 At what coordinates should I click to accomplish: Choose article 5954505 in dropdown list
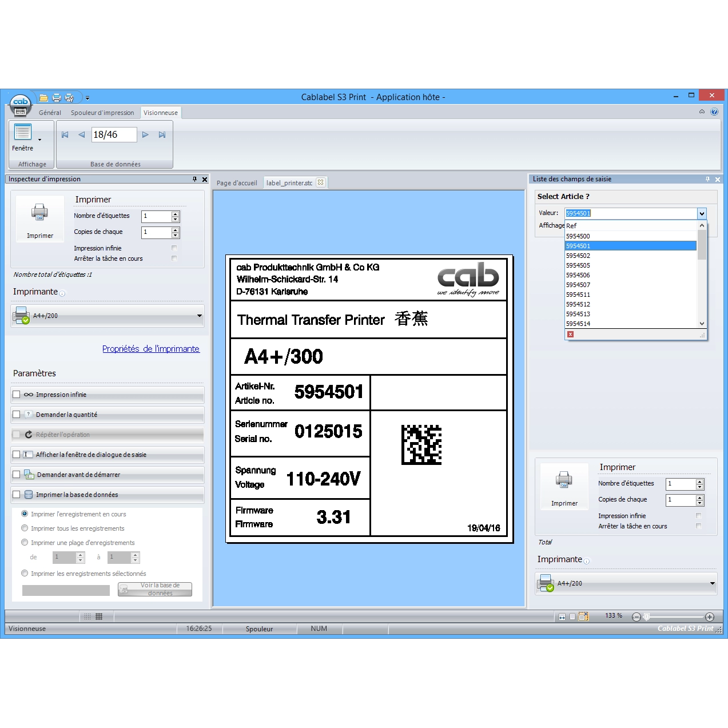pyautogui.click(x=630, y=265)
